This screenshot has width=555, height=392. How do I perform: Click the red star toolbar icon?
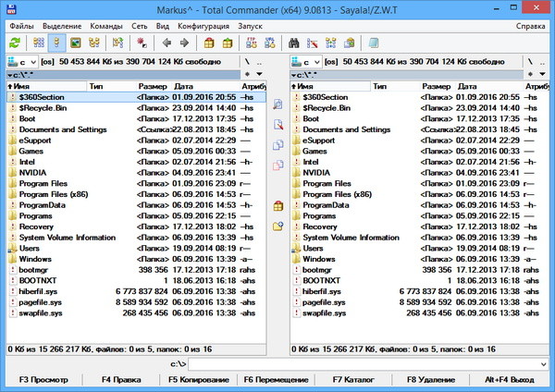pos(142,43)
